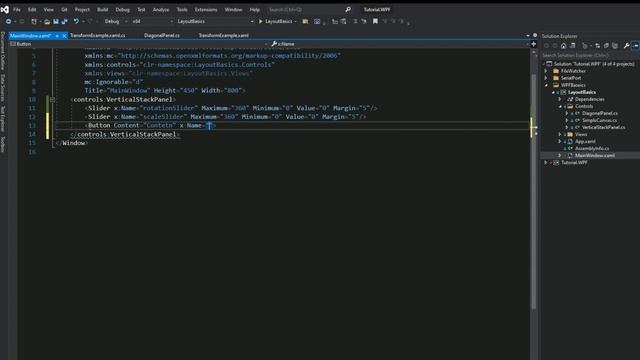640x360 pixels.
Task: Open the Document Outline side tab
Action: pos(3,51)
